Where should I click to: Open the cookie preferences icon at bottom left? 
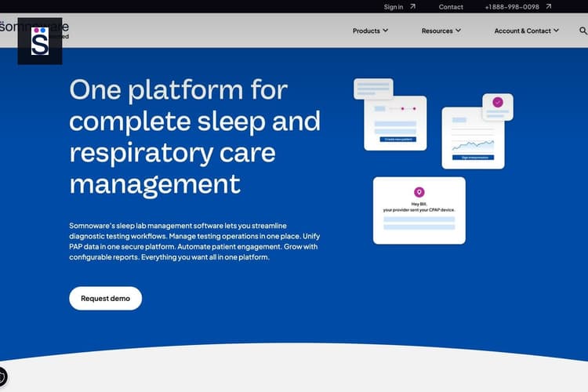[x=2, y=376]
